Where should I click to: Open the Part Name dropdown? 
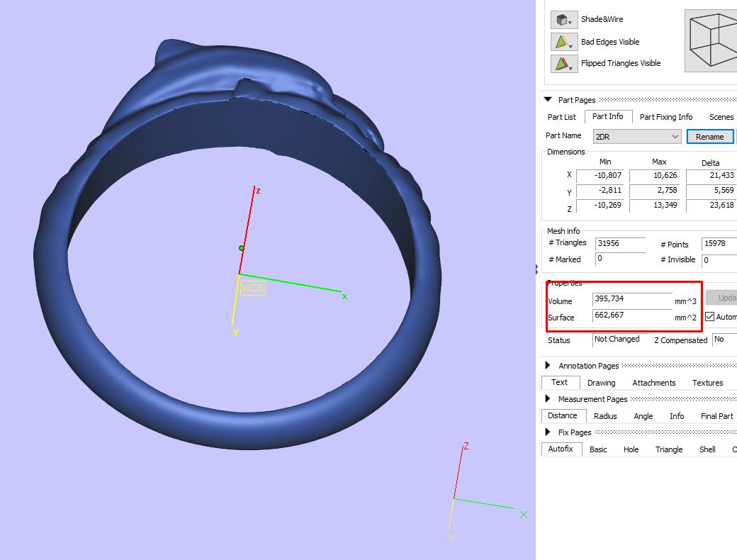coord(637,137)
